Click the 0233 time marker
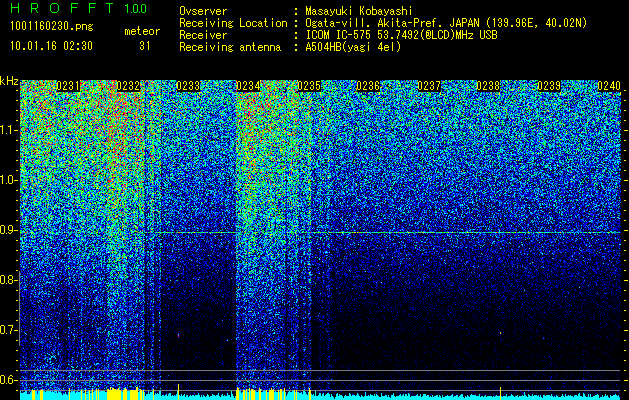The height and width of the screenshot is (400, 629). click(188, 86)
